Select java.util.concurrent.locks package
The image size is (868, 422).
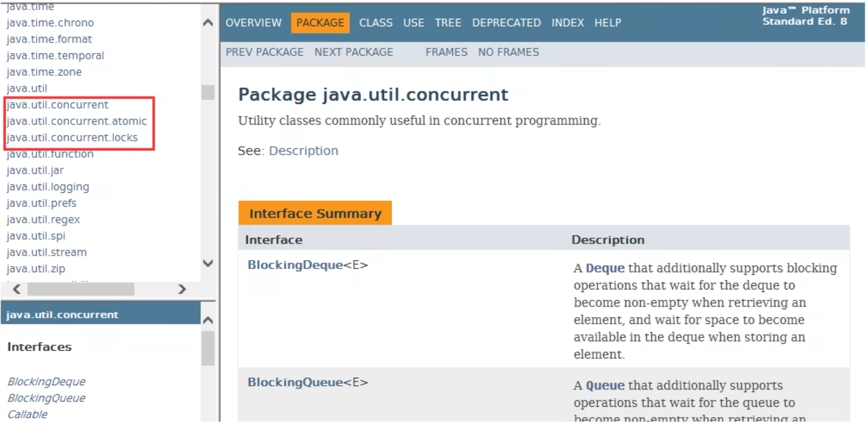tap(72, 138)
